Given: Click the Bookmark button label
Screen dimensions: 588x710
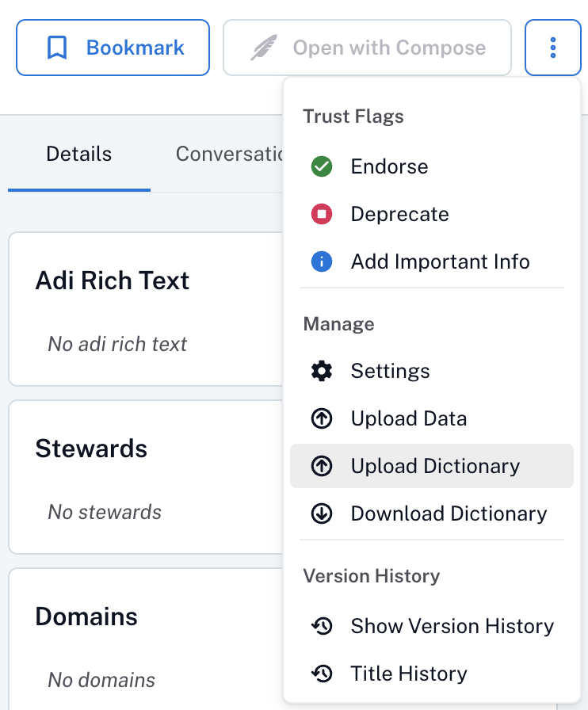Looking at the screenshot, I should [x=135, y=48].
